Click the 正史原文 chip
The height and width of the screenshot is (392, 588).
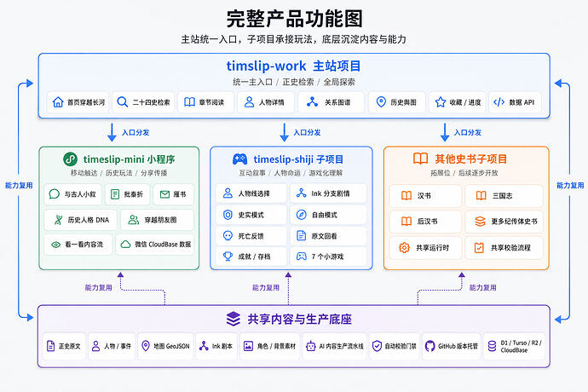64,346
